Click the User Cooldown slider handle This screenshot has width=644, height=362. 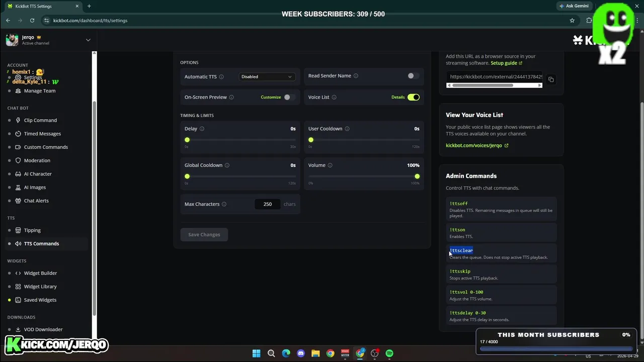311,140
